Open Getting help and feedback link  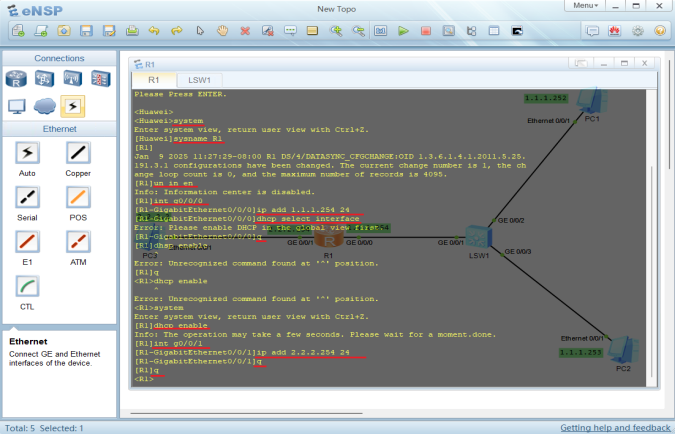point(614,427)
